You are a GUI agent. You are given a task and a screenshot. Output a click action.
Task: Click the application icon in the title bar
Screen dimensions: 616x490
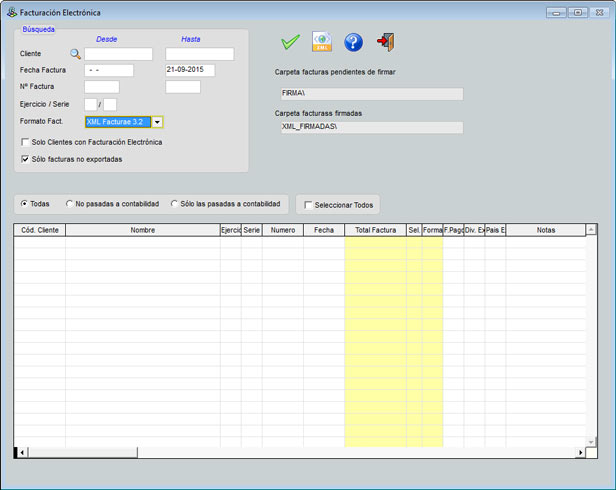[12, 13]
